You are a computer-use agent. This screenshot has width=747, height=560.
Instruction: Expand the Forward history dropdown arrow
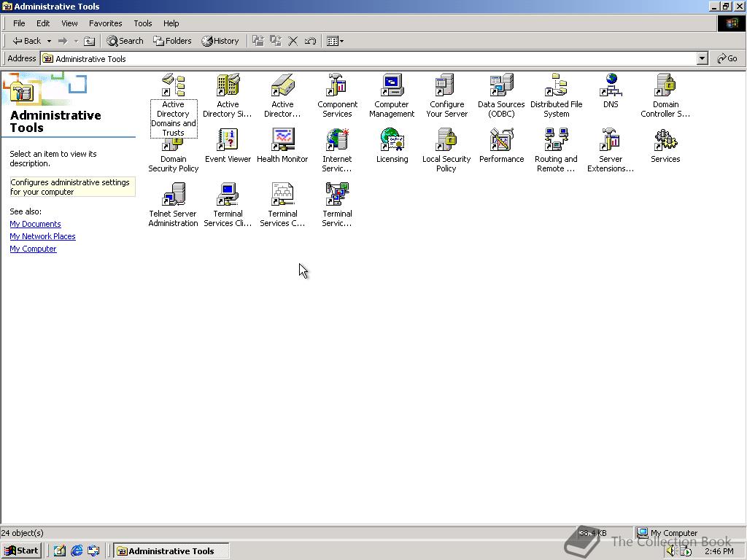(76, 41)
